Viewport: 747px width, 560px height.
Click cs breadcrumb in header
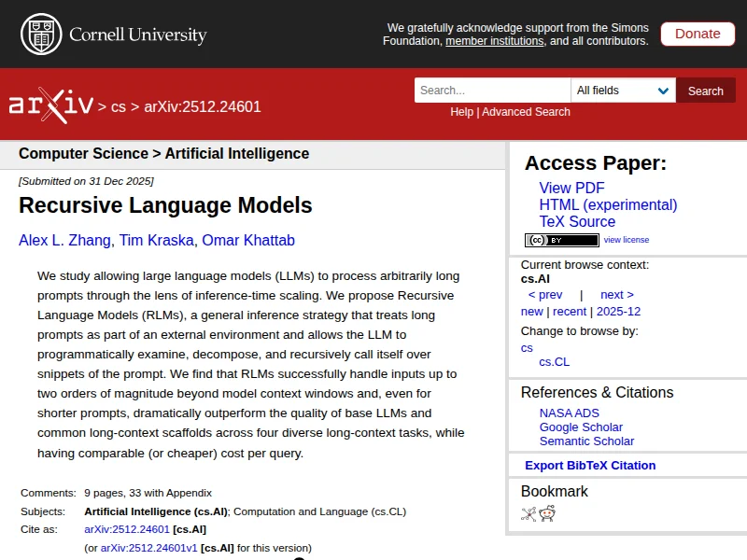click(119, 106)
